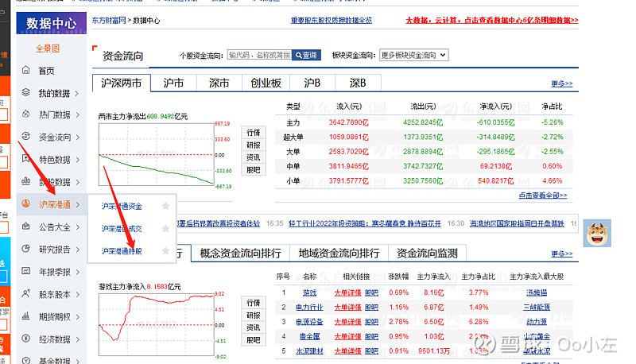Image resolution: width=636 pixels, height=364 pixels.
Task: Expand 公告大全 submenu arrow
Action: 77,227
